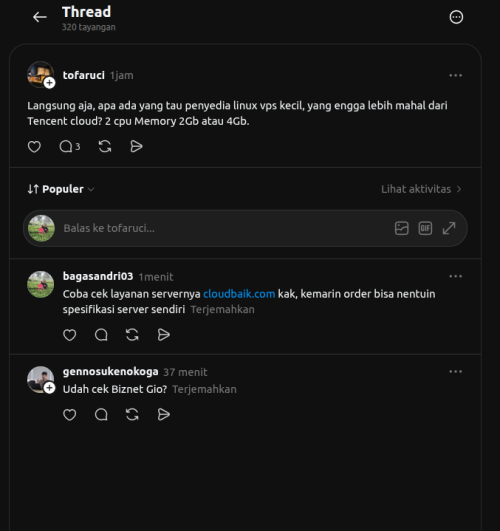This screenshot has height=531, width=500.
Task: Repost tofaruci's post
Action: coord(105,147)
